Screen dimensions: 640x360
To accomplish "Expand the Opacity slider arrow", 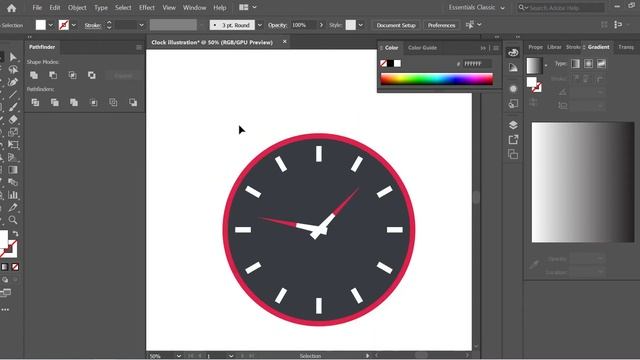I will pyautogui.click(x=321, y=25).
